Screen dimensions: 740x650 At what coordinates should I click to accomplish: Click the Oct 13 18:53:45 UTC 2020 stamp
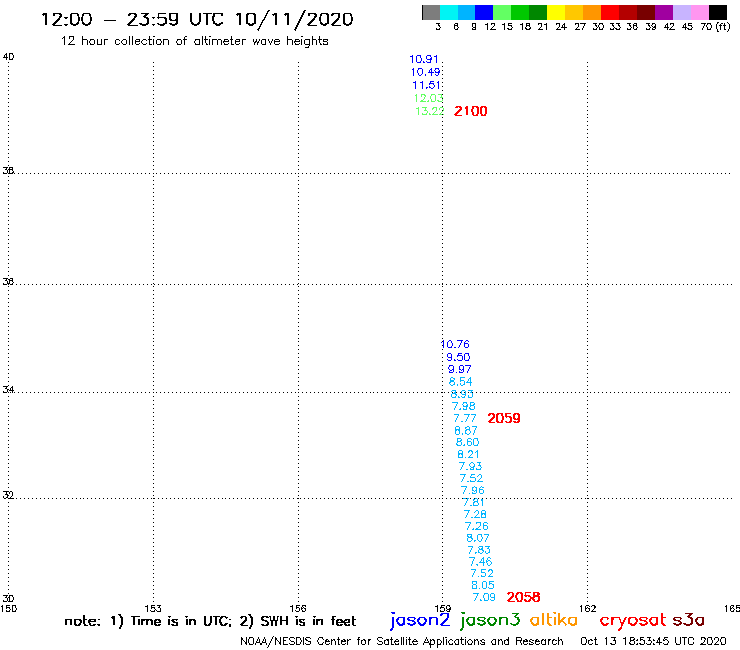click(x=653, y=642)
